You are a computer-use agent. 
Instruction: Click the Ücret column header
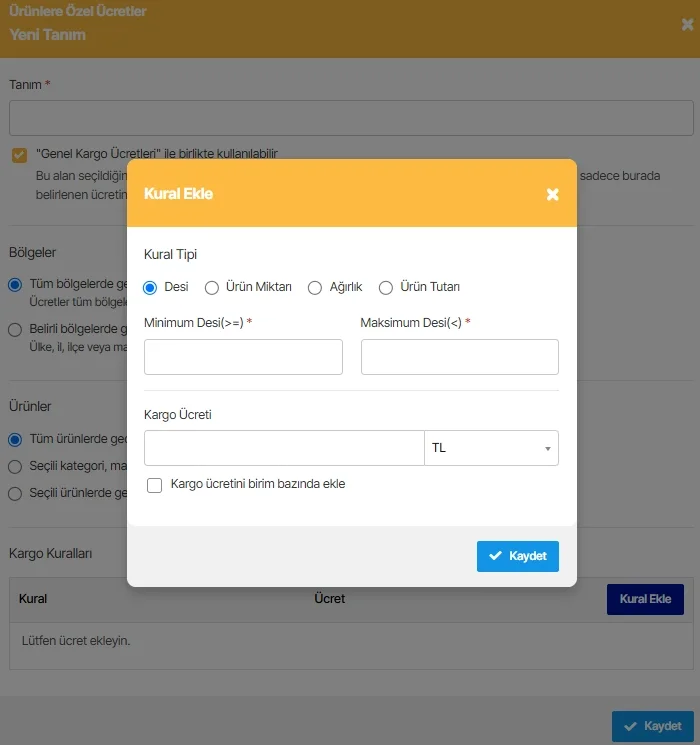[329, 599]
